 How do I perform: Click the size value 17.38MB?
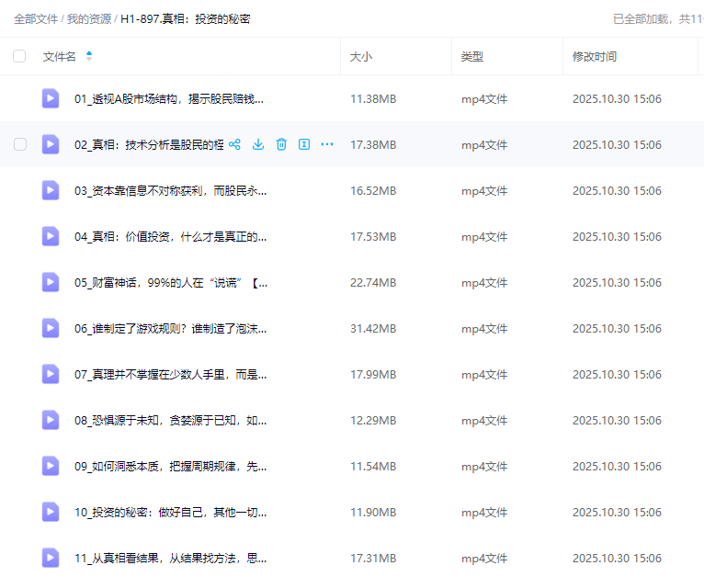[x=373, y=144]
